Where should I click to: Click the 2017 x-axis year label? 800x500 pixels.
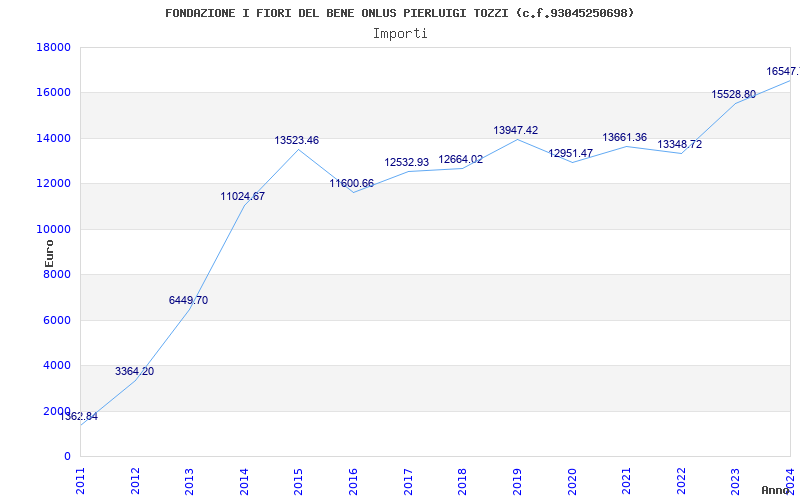click(x=408, y=481)
